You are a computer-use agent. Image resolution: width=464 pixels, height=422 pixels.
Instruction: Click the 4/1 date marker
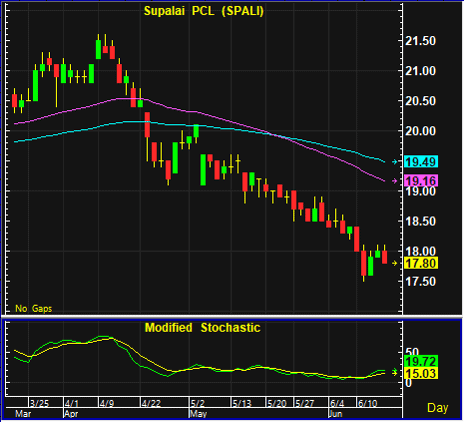tap(72, 403)
